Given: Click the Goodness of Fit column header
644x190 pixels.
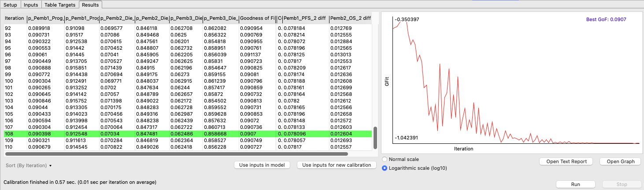Looking at the screenshot, I should click(x=257, y=18).
